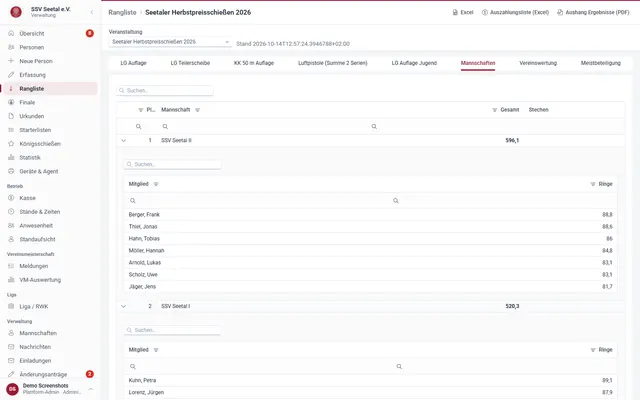The image size is (640, 400).
Task: Select member row Thiel, Jonas
Action: [x=370, y=227]
